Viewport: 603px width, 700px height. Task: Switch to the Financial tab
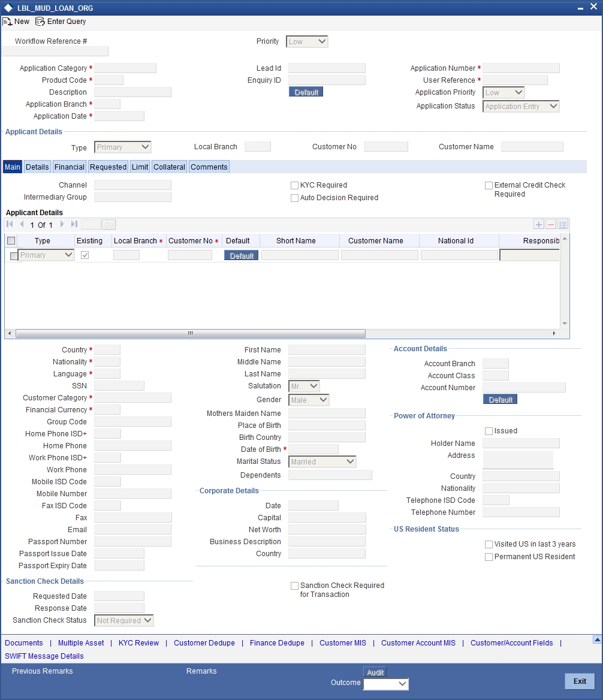pos(69,167)
